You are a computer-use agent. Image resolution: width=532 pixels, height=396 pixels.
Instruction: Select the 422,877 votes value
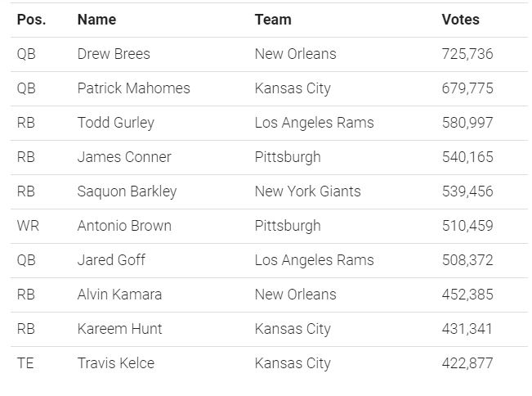467,363
